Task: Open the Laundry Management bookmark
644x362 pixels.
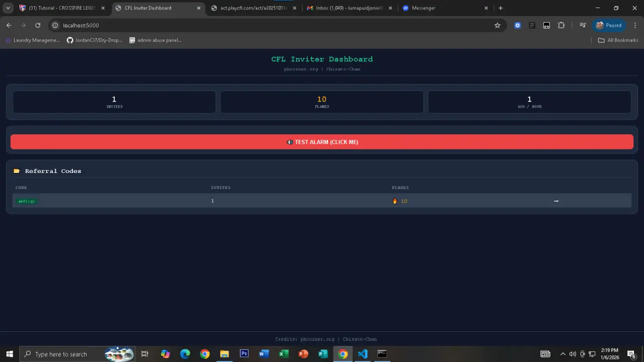Action: (32, 40)
